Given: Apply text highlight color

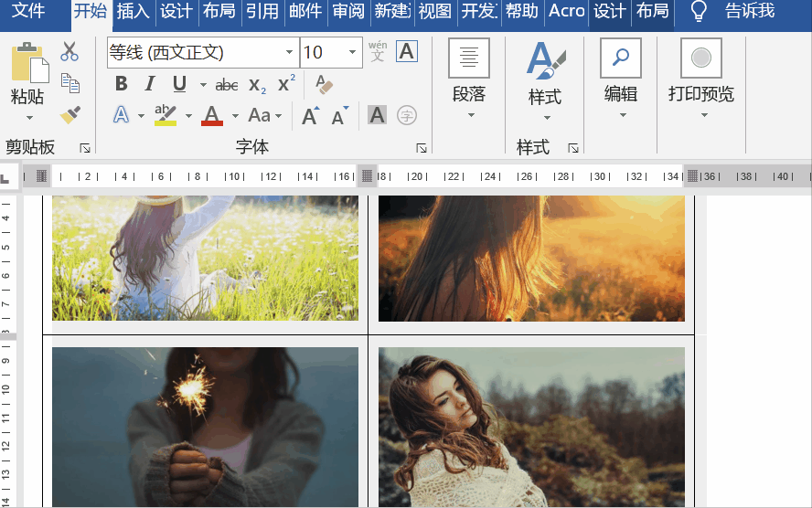Looking at the screenshot, I should (x=166, y=115).
